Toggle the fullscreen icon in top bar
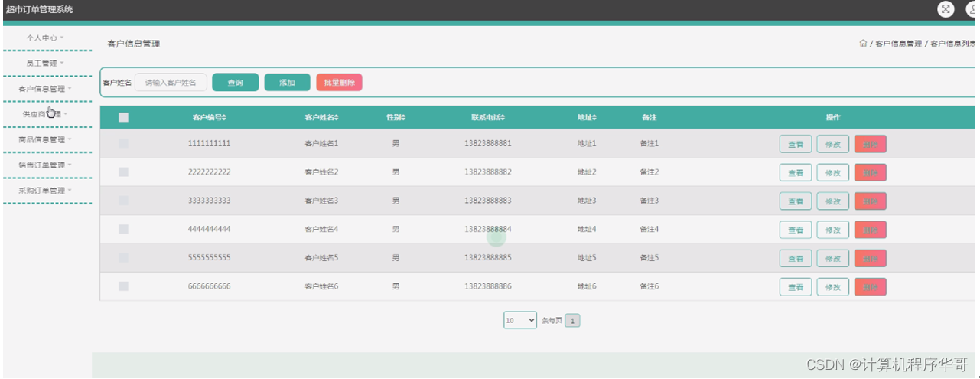The height and width of the screenshot is (379, 980). coord(946,9)
